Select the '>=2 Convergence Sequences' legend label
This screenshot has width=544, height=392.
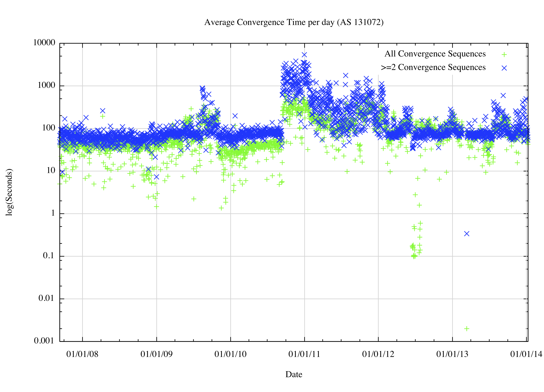click(x=433, y=67)
